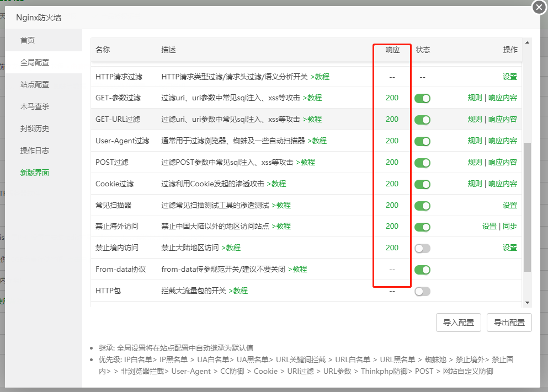Enable the 禁止境内访问 switch
The height and width of the screenshot is (392, 548).
click(422, 248)
